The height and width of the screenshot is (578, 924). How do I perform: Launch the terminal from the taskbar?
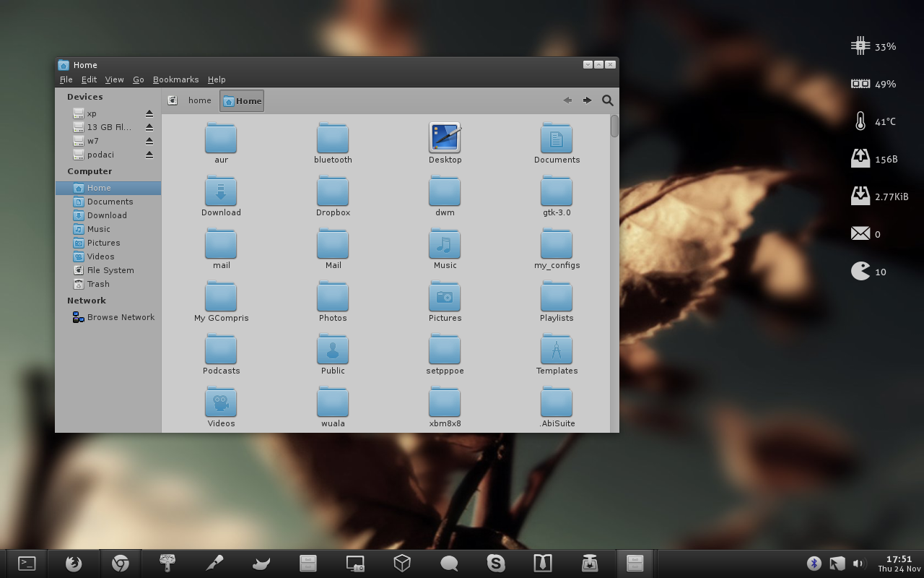[x=27, y=563]
